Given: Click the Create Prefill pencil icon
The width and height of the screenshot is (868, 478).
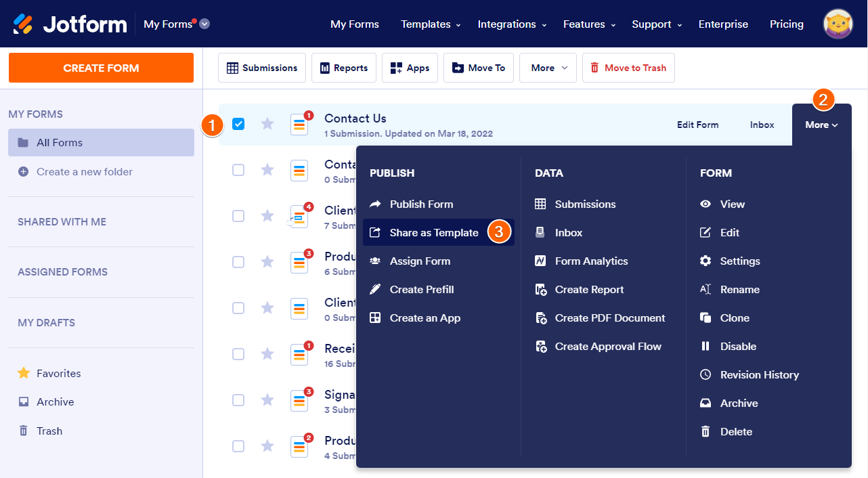Looking at the screenshot, I should (375, 289).
